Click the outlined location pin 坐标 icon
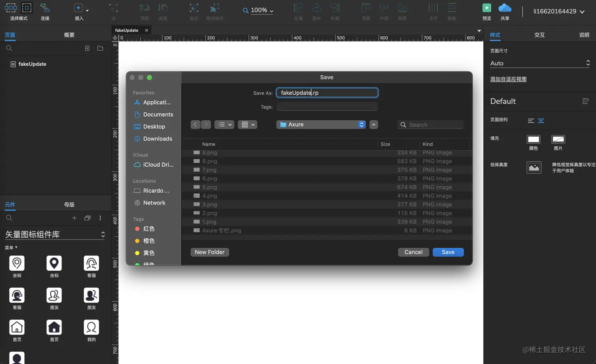 (x=17, y=263)
